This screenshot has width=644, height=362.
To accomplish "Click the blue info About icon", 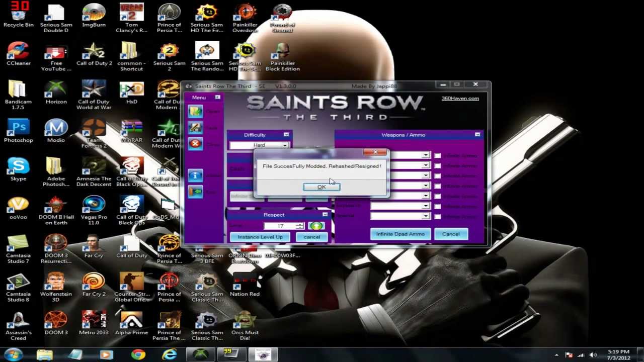I will click(x=196, y=175).
